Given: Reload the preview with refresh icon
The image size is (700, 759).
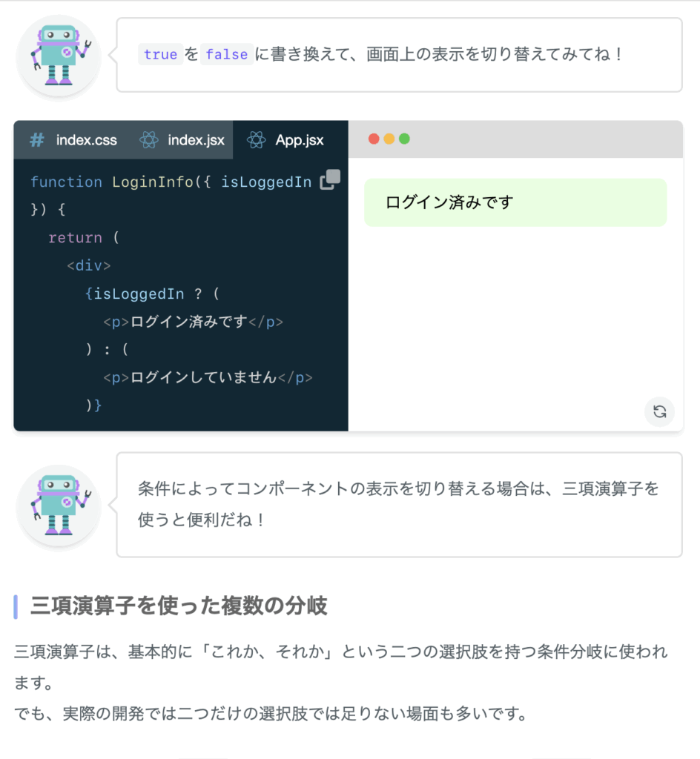Looking at the screenshot, I should [x=659, y=411].
